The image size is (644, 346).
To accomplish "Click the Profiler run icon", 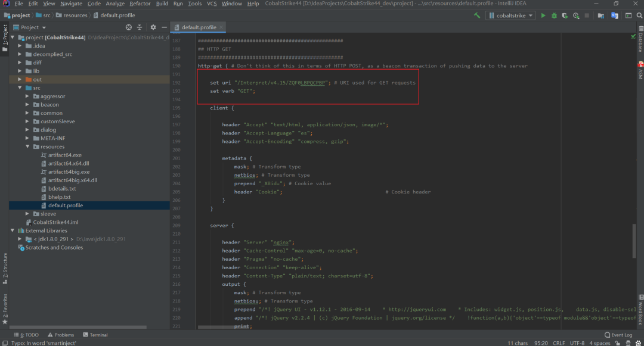I will point(576,15).
